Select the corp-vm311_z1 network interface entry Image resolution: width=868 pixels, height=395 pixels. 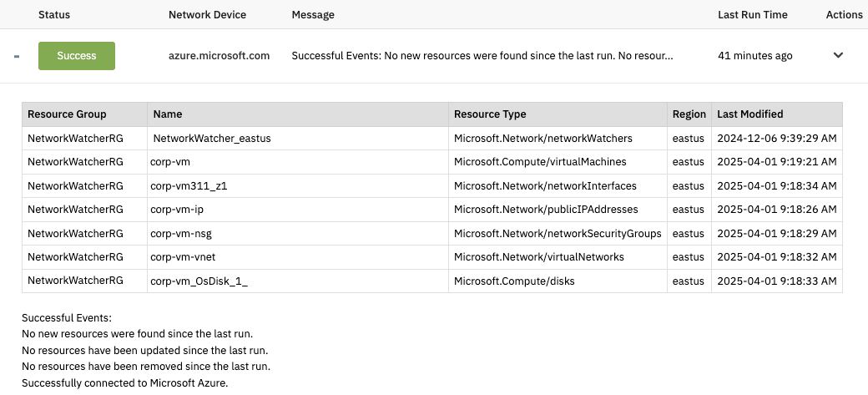point(189,186)
